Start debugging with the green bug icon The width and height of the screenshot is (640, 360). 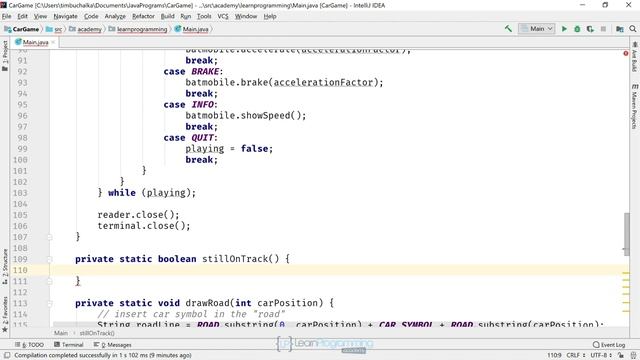click(577, 29)
